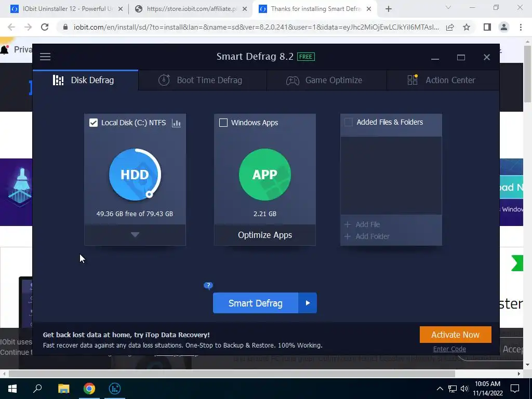
Task: Start the Smart Defrag button
Action: [256, 303]
